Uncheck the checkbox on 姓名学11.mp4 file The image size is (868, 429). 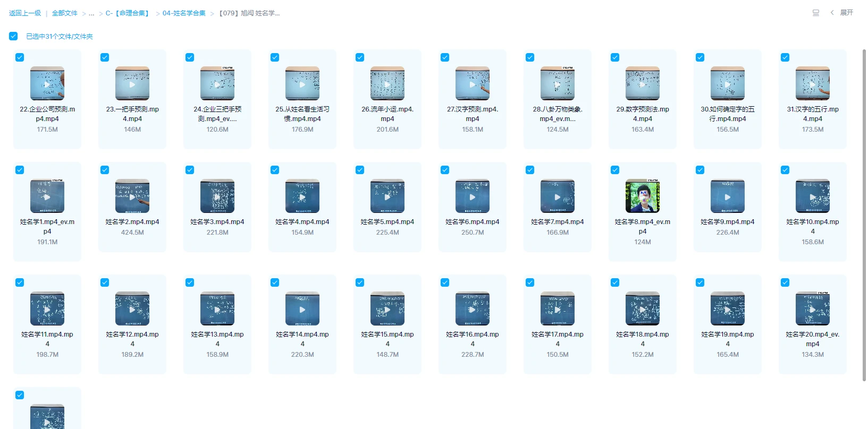pyautogui.click(x=20, y=282)
